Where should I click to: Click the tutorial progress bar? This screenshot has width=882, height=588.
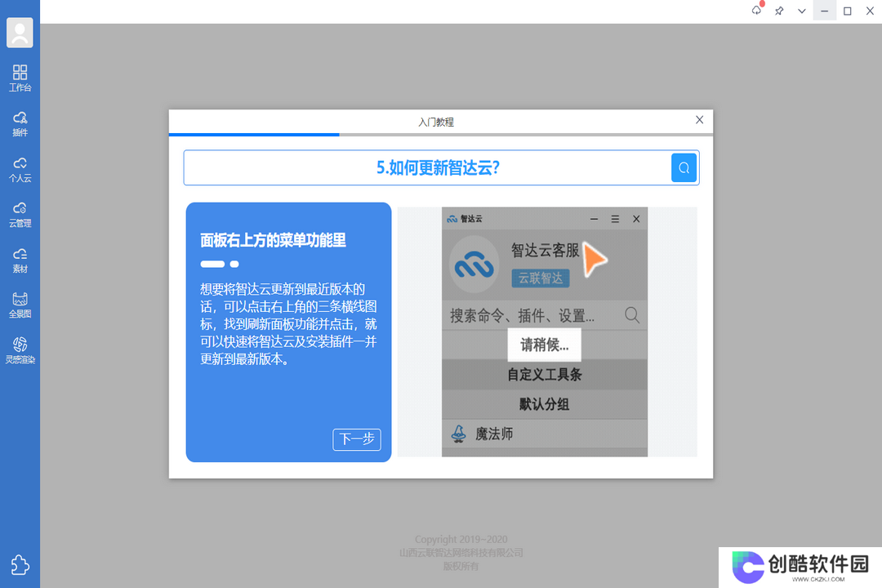[x=441, y=135]
